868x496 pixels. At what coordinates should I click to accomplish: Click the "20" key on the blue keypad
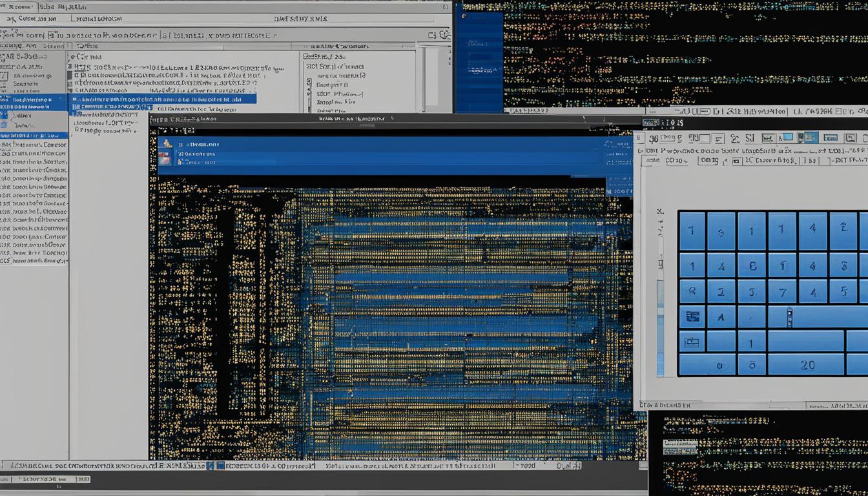[x=807, y=364]
